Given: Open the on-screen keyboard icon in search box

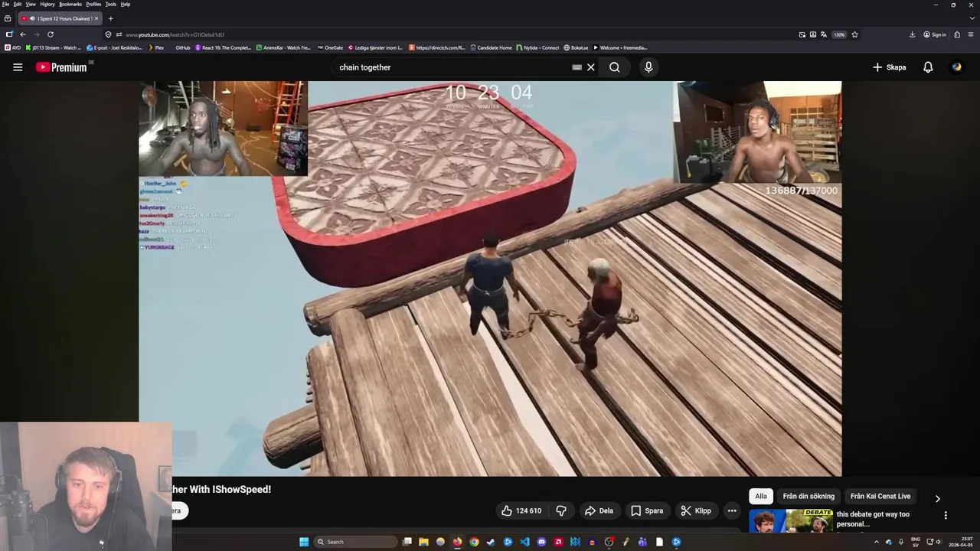Looking at the screenshot, I should 577,67.
